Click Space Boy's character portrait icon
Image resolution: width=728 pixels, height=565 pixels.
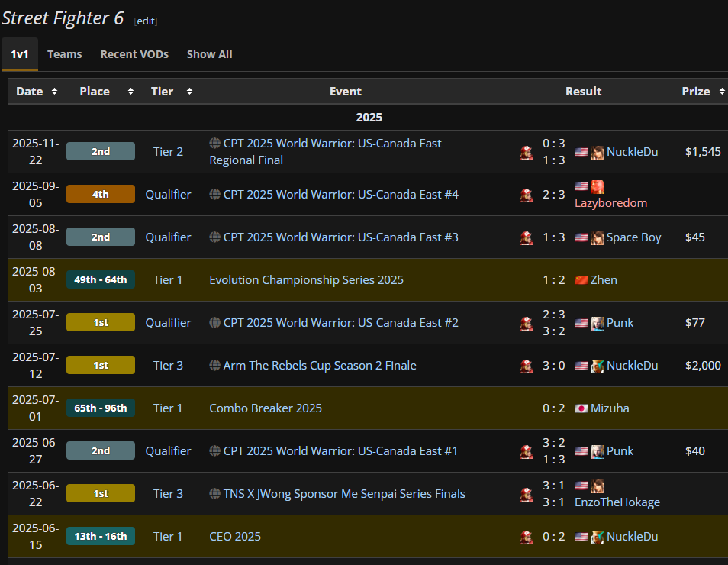click(x=598, y=238)
